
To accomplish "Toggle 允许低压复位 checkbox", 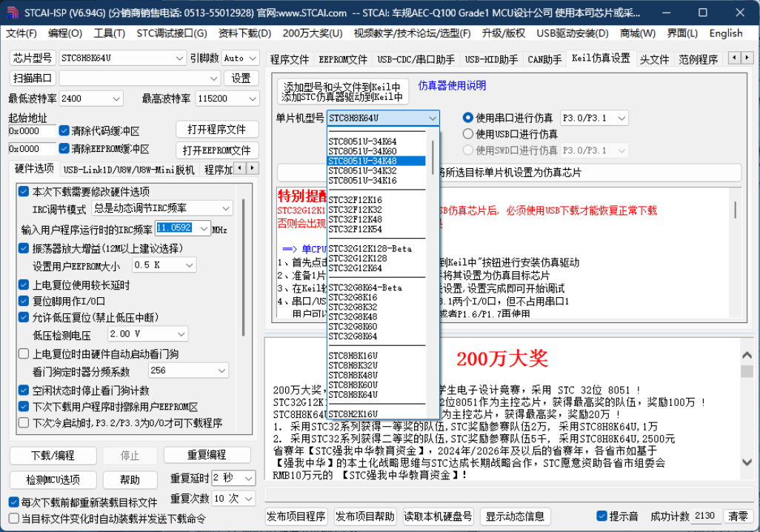I will click(x=24, y=317).
